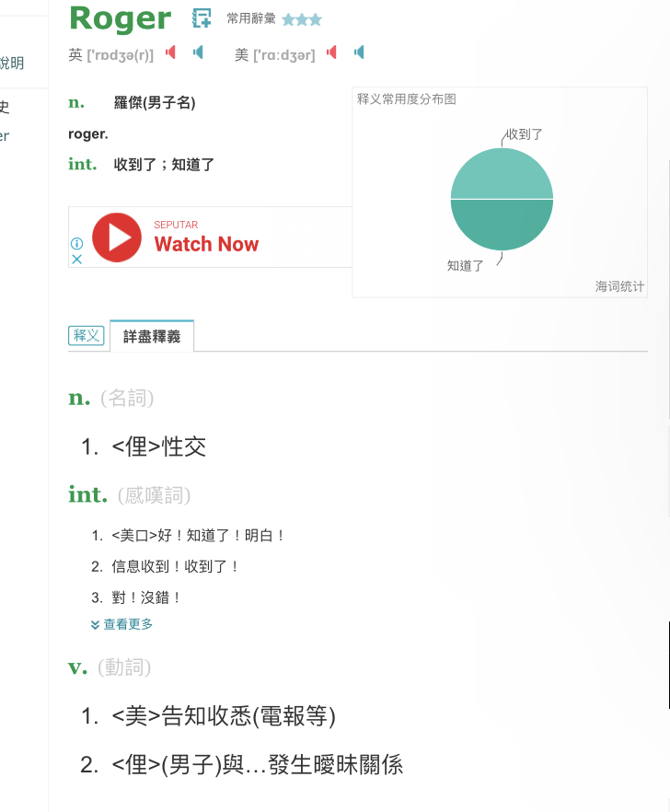670x812 pixels.
Task: Expand 查看更多 under interjection definitions
Action: point(128,624)
